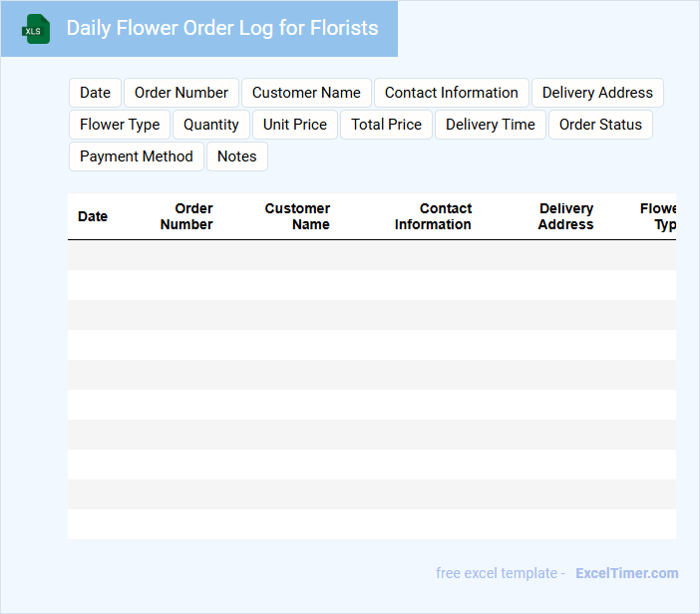Click the Contact Information table column header

[x=433, y=216]
